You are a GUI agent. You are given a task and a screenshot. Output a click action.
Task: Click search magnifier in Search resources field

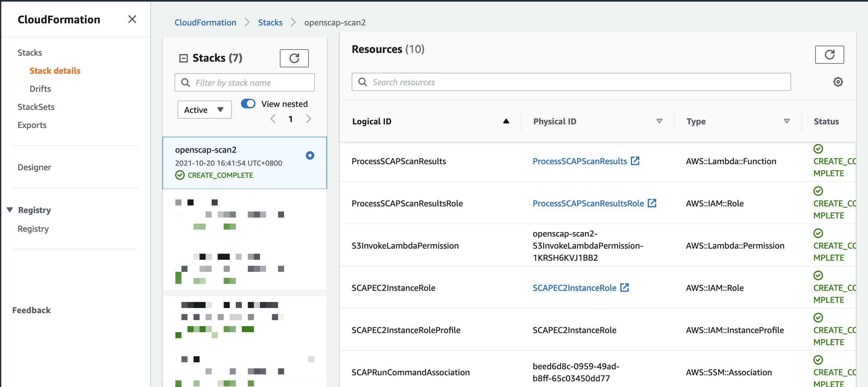click(x=363, y=82)
